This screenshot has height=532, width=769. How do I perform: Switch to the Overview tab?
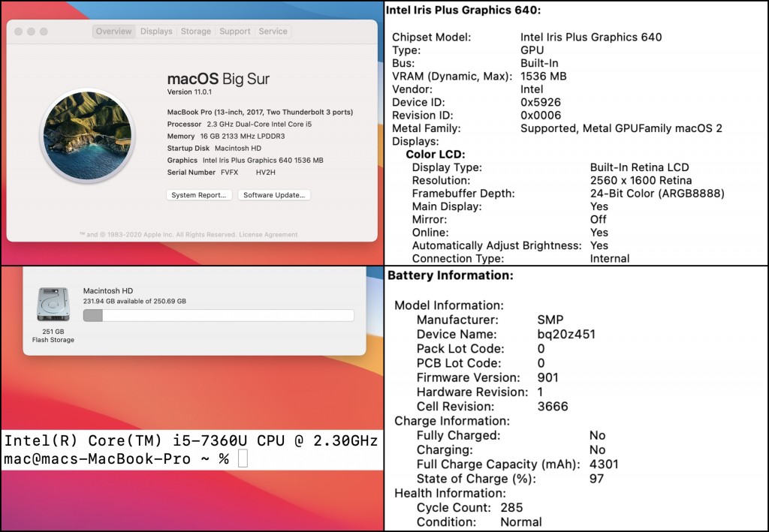click(114, 32)
